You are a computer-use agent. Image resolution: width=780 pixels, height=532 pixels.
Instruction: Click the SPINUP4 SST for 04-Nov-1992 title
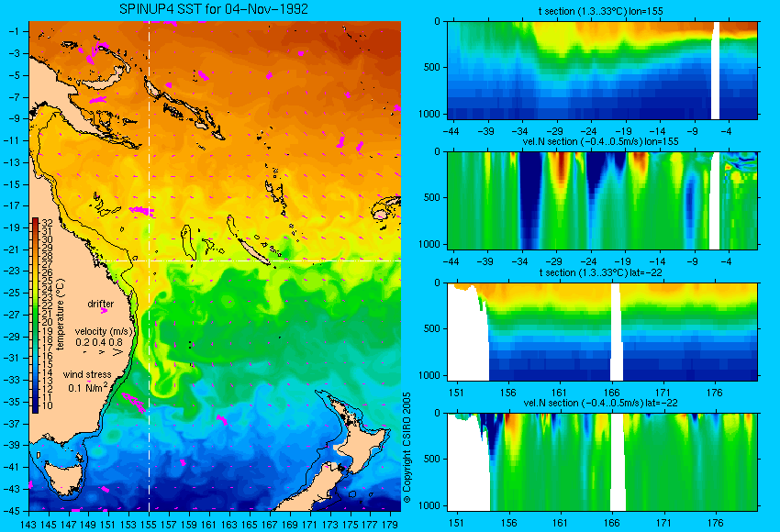point(214,9)
